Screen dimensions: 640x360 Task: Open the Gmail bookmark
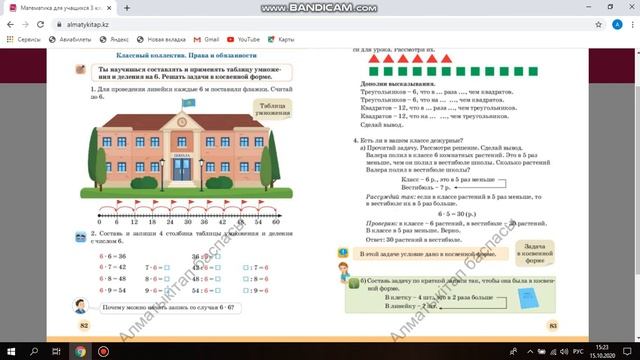207,39
